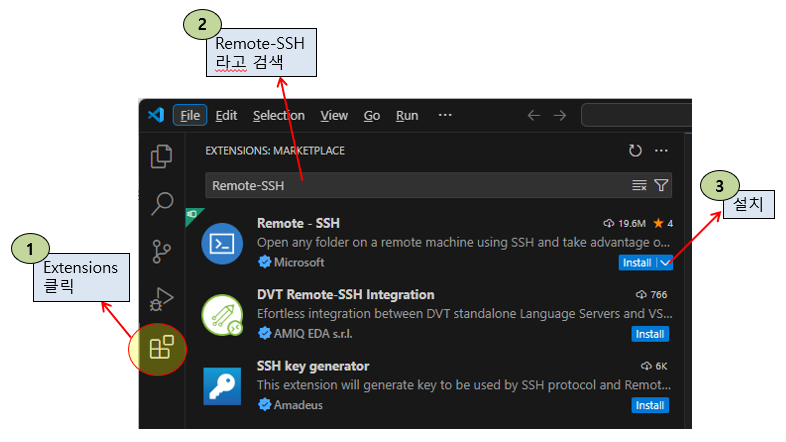This screenshot has height=442, width=786.
Task: Expand Install dropdown arrow for Remote - SSH
Action: 665,263
